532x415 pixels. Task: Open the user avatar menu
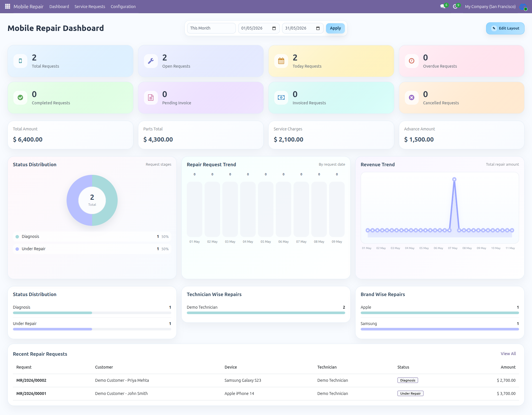tap(523, 7)
